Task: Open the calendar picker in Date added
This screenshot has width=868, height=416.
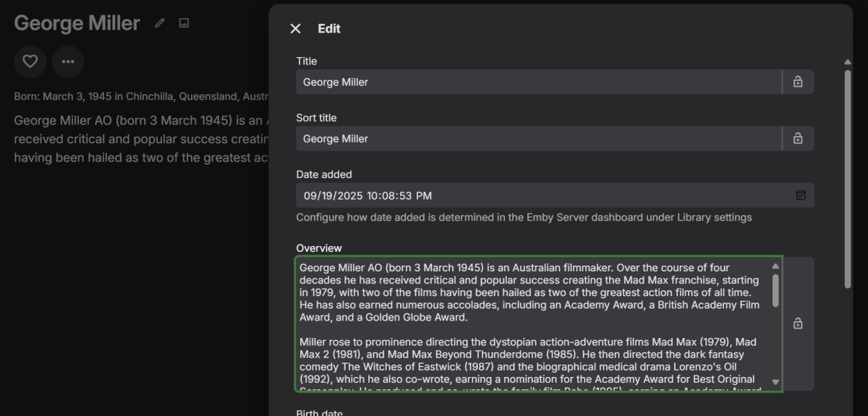Action: pos(801,195)
